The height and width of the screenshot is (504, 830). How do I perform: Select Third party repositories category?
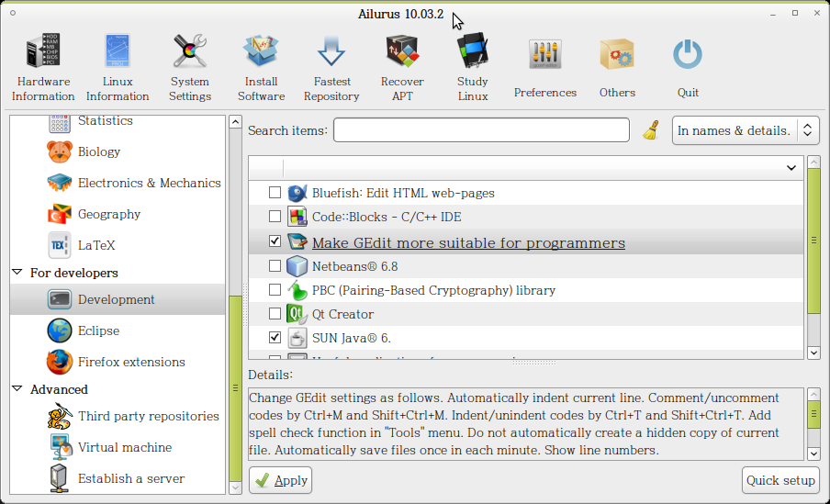[118, 416]
